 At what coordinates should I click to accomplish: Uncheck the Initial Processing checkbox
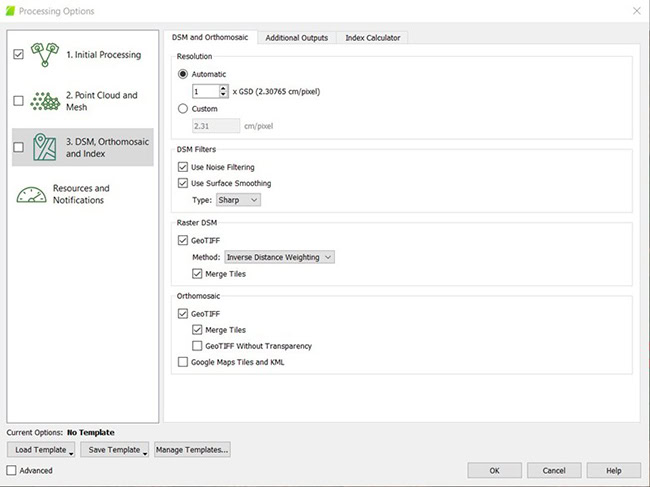[18, 54]
